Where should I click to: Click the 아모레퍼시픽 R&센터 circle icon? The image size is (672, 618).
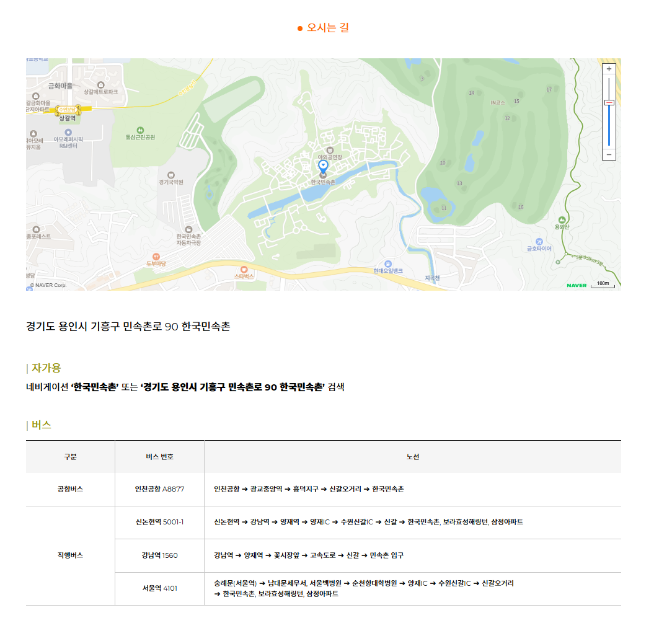pyautogui.click(x=68, y=131)
